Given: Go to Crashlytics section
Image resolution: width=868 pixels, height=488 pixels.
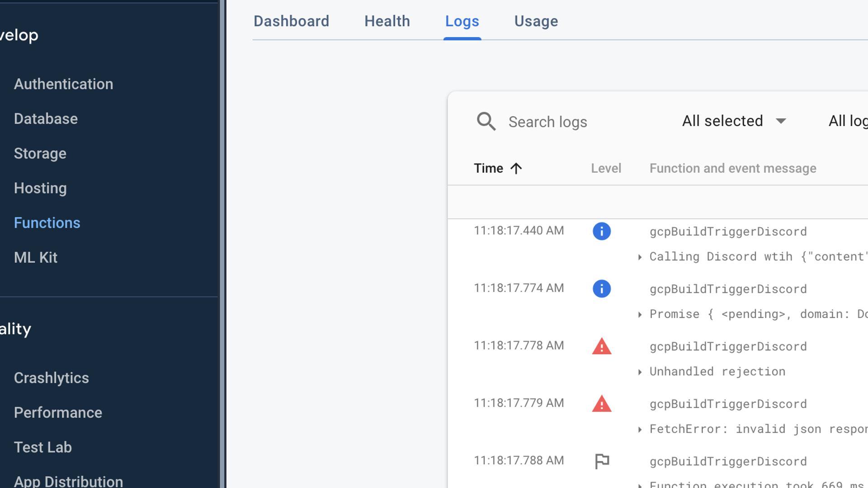Looking at the screenshot, I should 51,378.
